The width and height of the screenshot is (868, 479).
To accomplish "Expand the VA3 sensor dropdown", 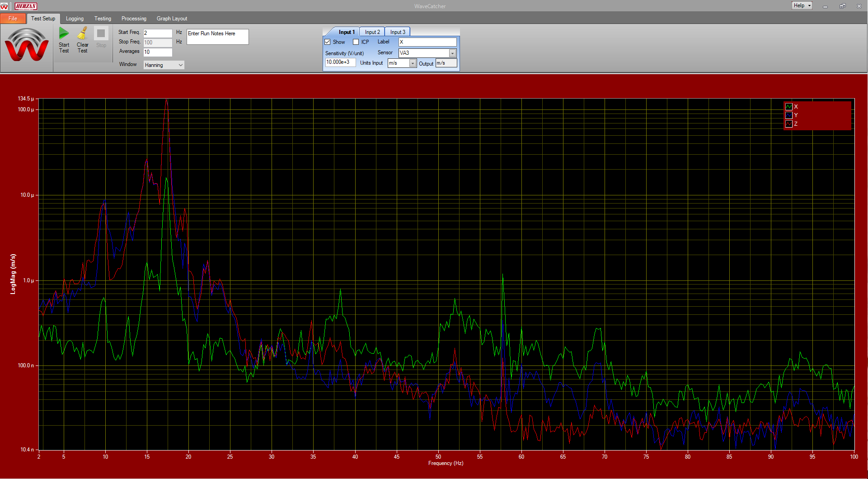I will (x=452, y=53).
